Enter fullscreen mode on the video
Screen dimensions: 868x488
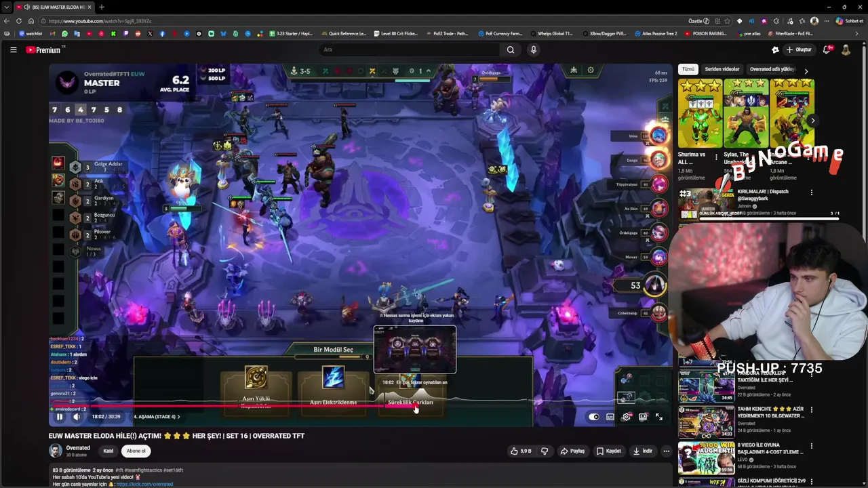[x=658, y=417]
